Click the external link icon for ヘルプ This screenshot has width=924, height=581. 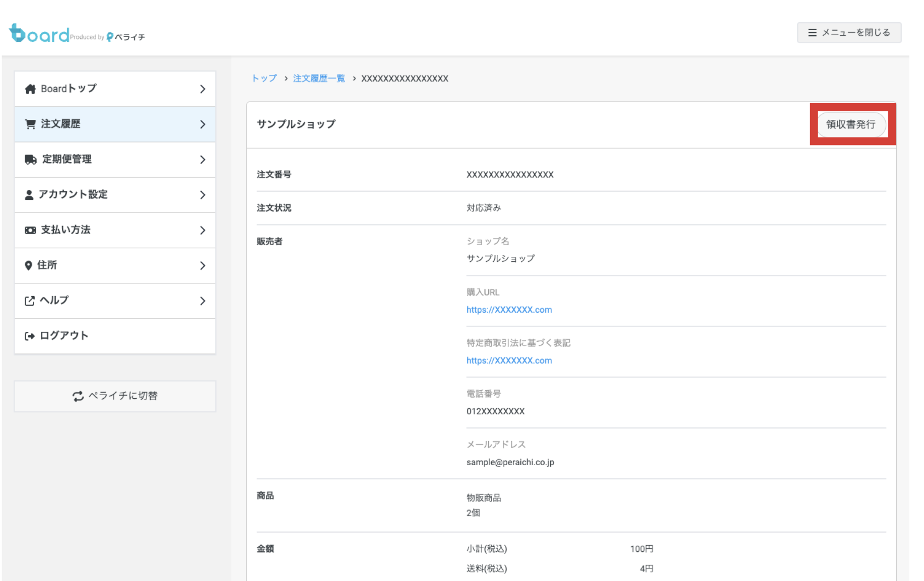point(30,301)
